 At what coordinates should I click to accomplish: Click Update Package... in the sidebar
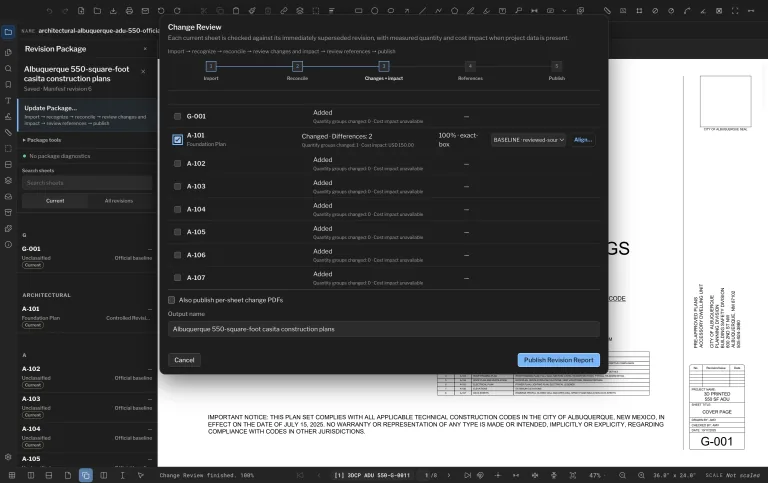pyautogui.click(x=87, y=115)
